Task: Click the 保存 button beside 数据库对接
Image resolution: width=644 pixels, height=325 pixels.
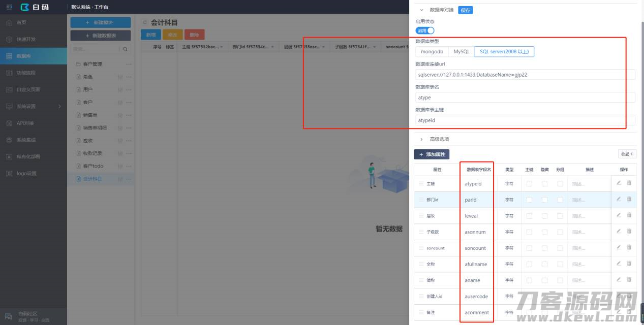Action: pos(465,10)
